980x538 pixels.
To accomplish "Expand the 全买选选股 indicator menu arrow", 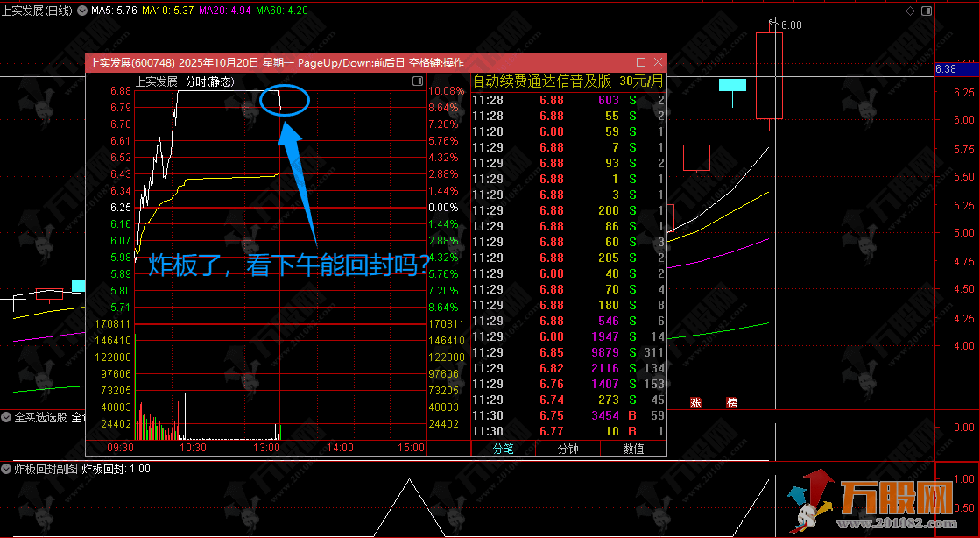I will [6, 418].
